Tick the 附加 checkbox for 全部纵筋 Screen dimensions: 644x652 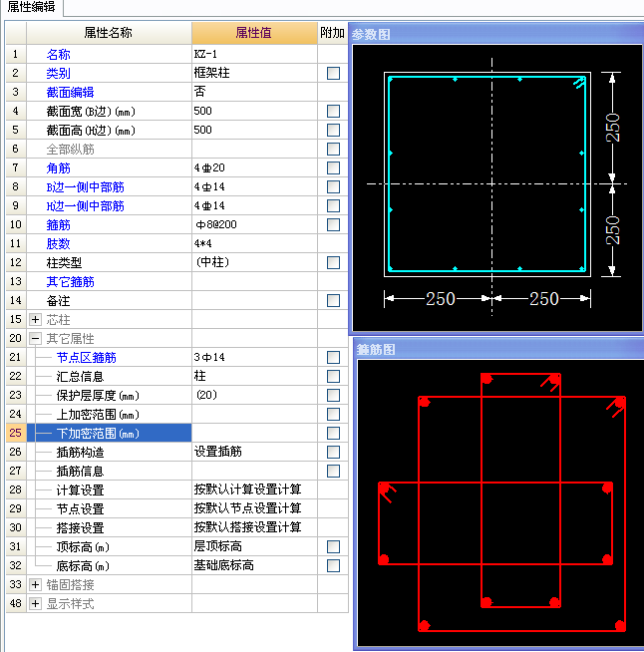point(333,149)
